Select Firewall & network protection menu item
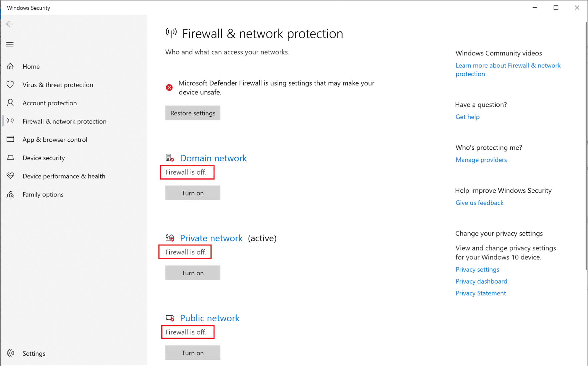 coord(65,121)
